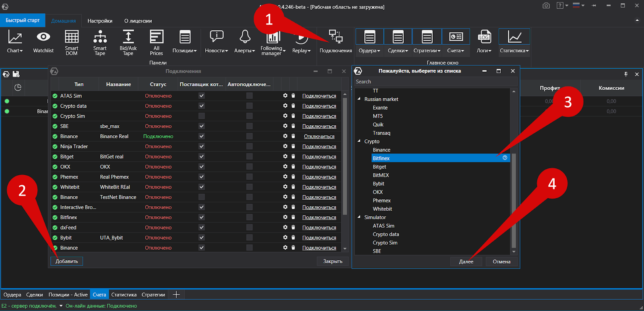Pin the accounts panel with pin icon
Image resolution: width=644 pixels, height=311 pixels.
click(x=626, y=74)
